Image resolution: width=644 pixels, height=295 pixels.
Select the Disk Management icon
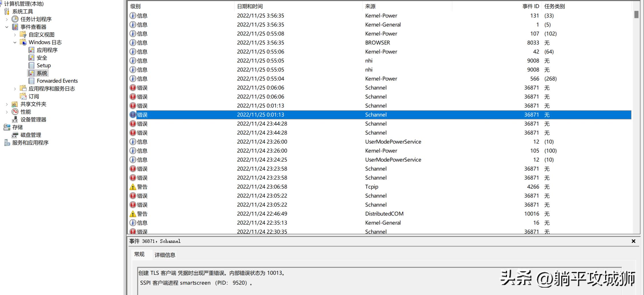[x=15, y=135]
